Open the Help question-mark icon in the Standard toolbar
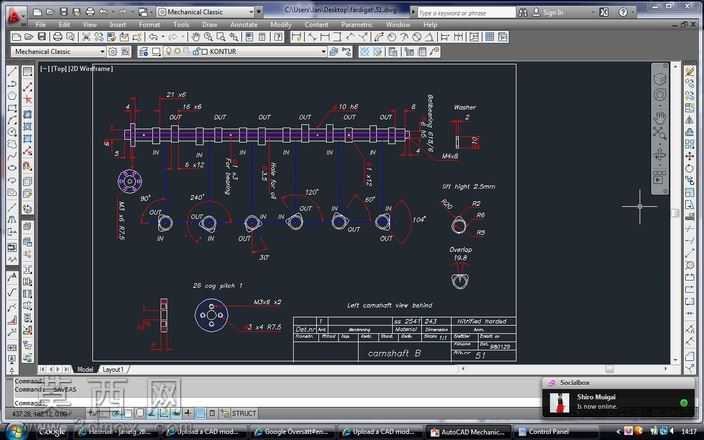704x440 pixels. (x=278, y=37)
